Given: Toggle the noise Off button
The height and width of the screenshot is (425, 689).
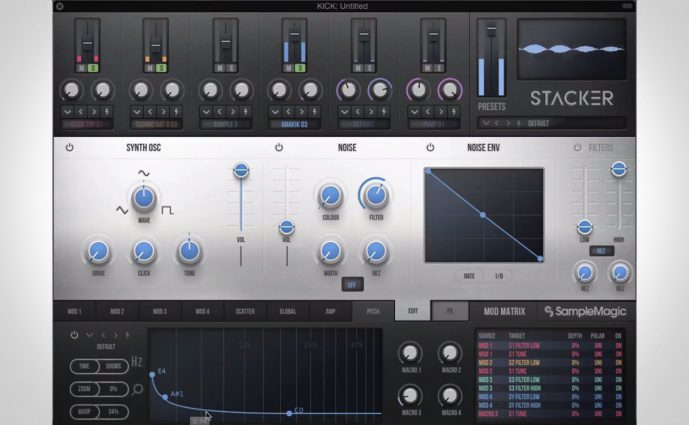Looking at the screenshot, I should point(352,284).
